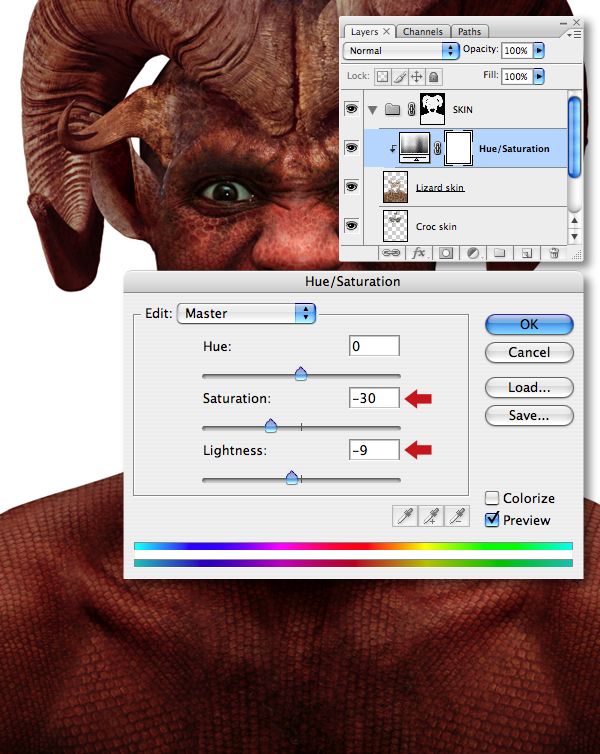Collapse the SKIN group folder

coord(372,110)
